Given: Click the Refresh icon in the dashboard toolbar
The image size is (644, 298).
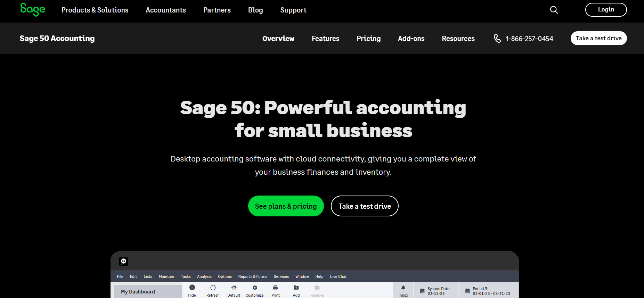Looking at the screenshot, I should coord(213,288).
